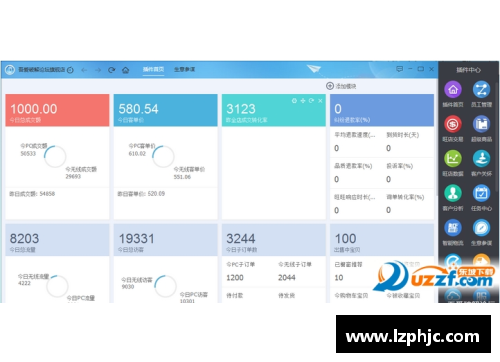Open the 旺店数据 green chart plugin
Viewport: 500px width, 362px height.
[453, 159]
